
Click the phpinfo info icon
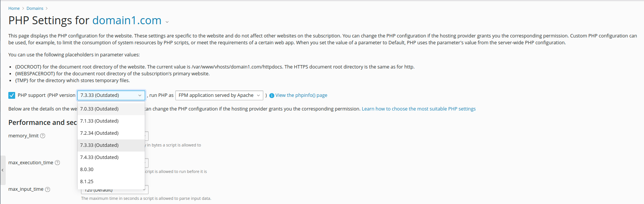click(272, 96)
